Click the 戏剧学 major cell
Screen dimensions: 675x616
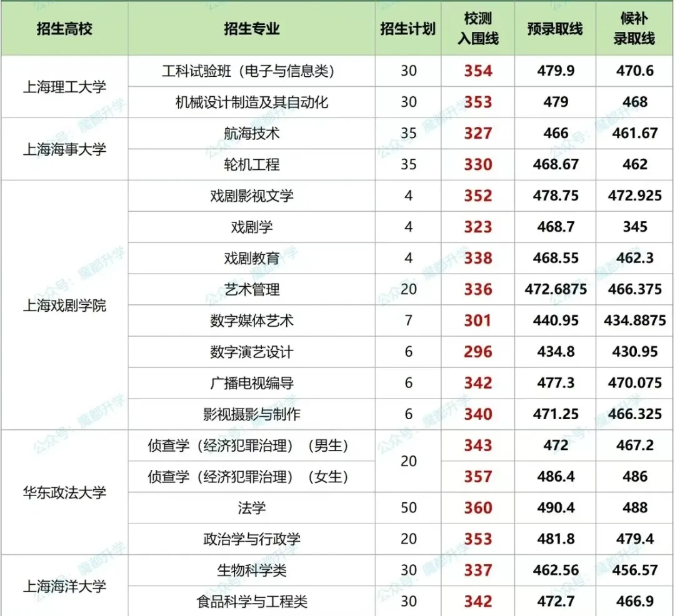click(x=252, y=227)
